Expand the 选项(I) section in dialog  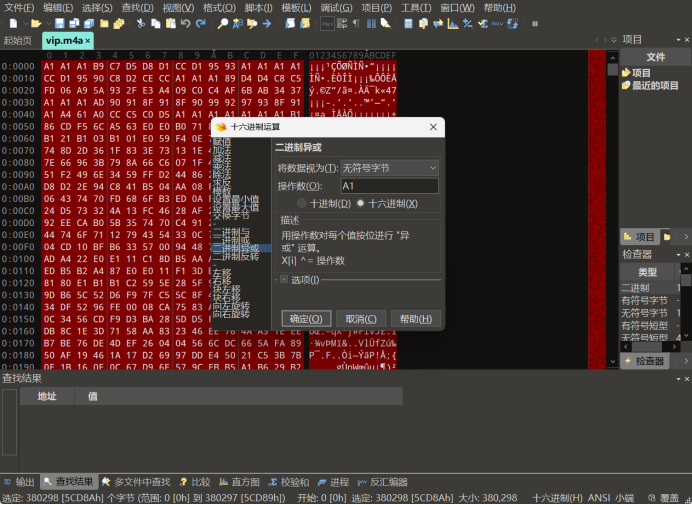pyautogui.click(x=284, y=279)
